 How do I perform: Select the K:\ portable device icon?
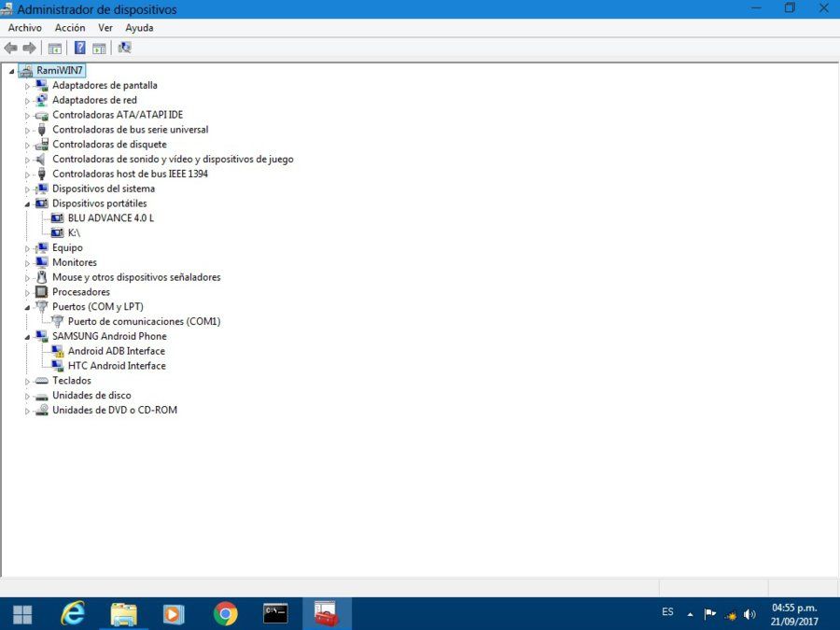click(57, 232)
